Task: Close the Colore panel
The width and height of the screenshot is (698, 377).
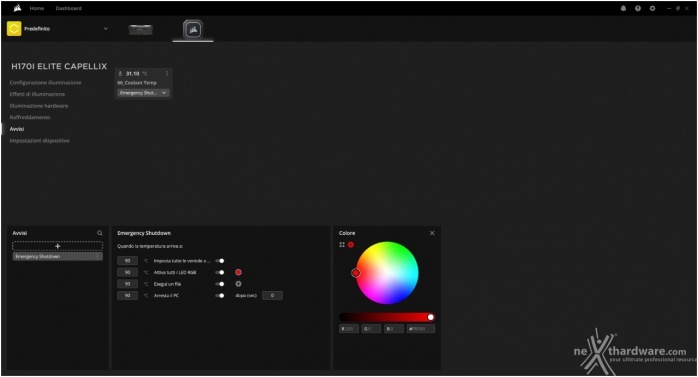Action: pos(432,233)
